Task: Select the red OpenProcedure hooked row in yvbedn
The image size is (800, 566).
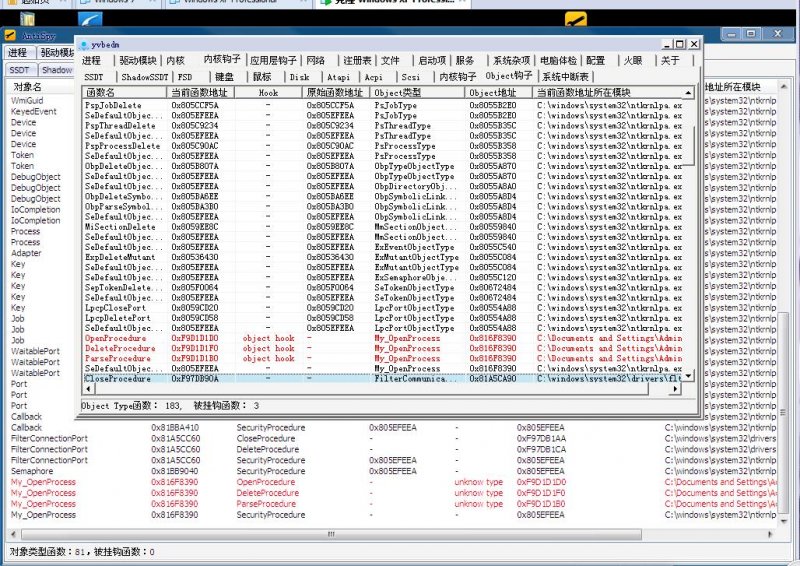Action: point(383,338)
